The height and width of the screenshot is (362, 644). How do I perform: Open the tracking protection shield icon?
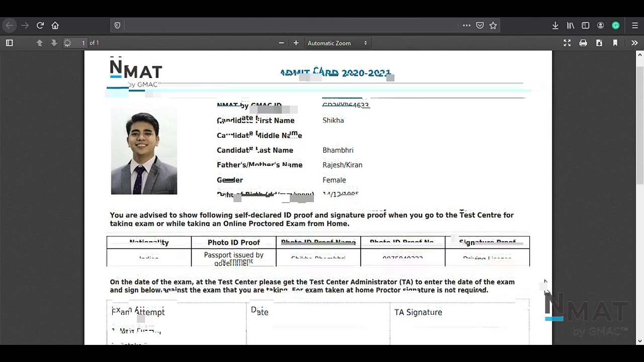coord(117,26)
